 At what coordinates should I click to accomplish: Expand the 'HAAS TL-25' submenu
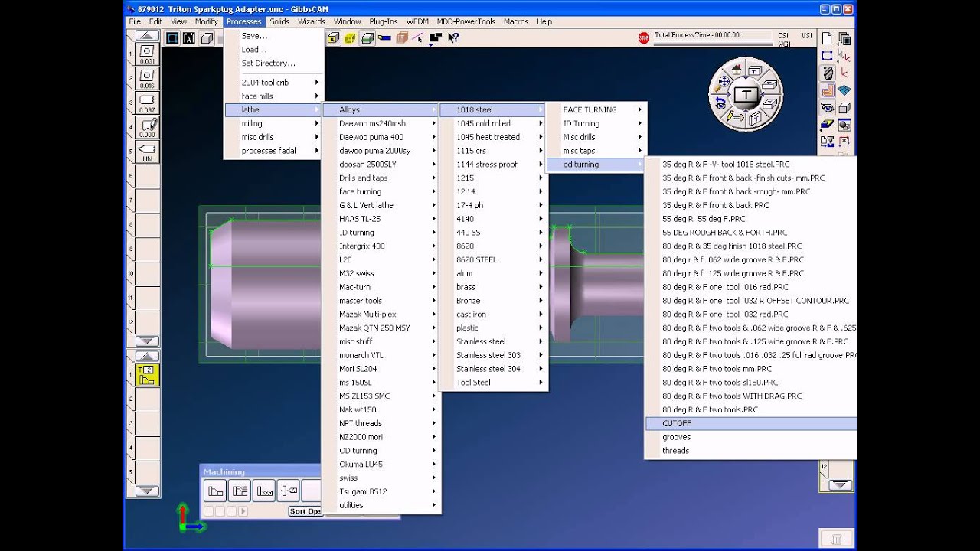380,219
